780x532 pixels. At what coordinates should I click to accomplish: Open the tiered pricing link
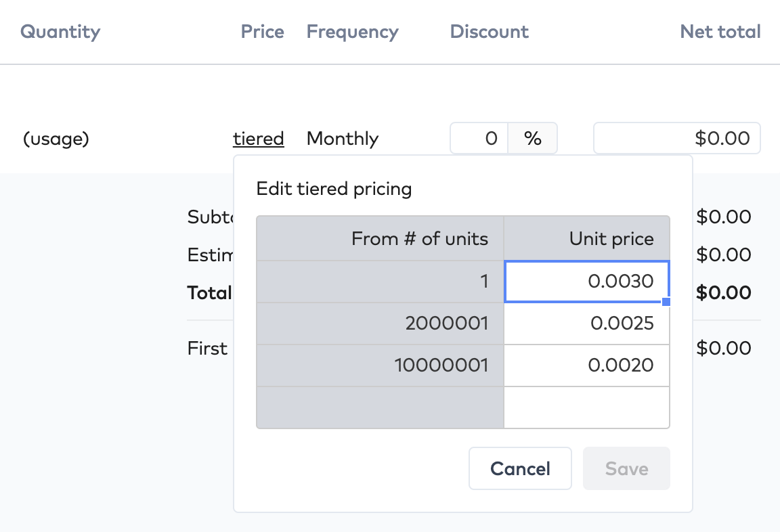[259, 138]
